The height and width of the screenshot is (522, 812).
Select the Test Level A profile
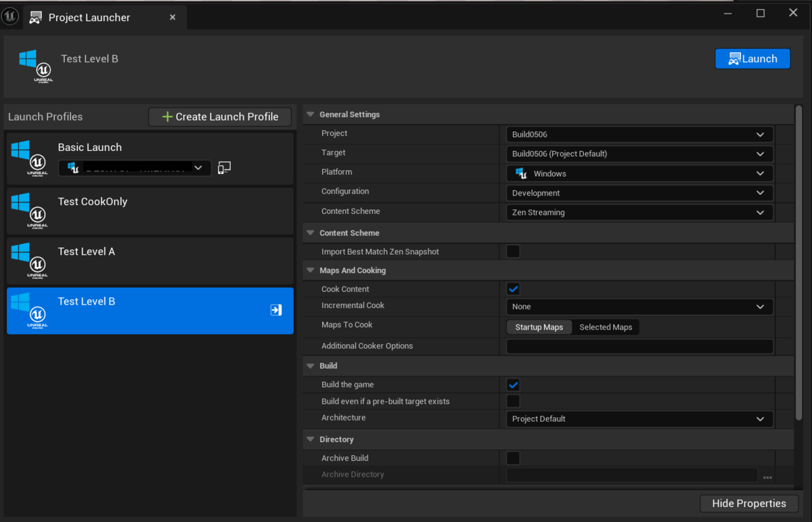tap(150, 261)
